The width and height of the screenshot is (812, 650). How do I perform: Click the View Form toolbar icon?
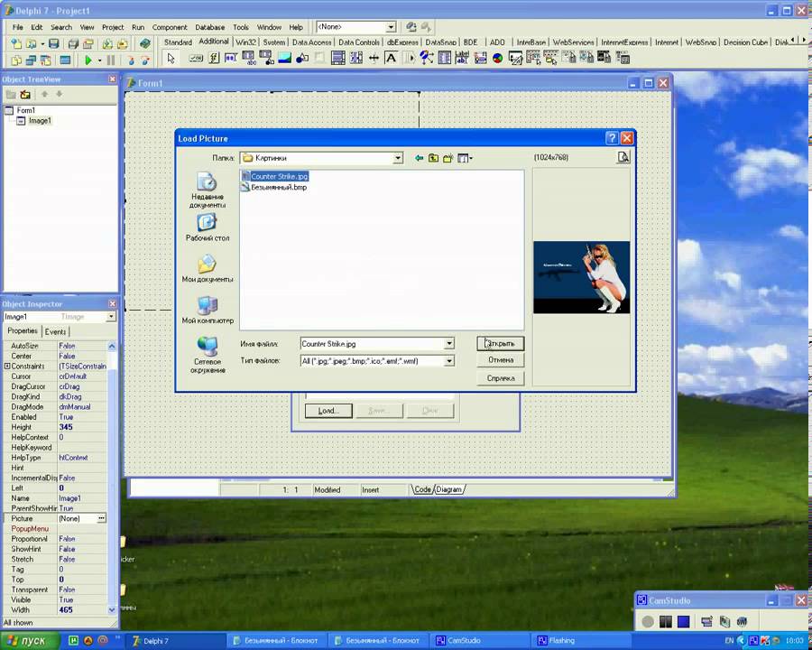pyautogui.click(x=31, y=60)
